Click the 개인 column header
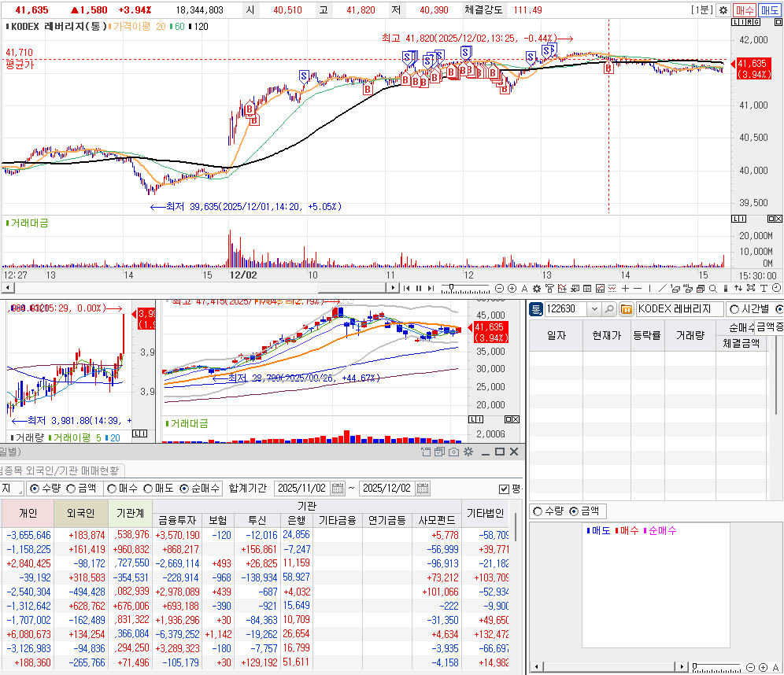This screenshot has height=675, width=784. [28, 513]
